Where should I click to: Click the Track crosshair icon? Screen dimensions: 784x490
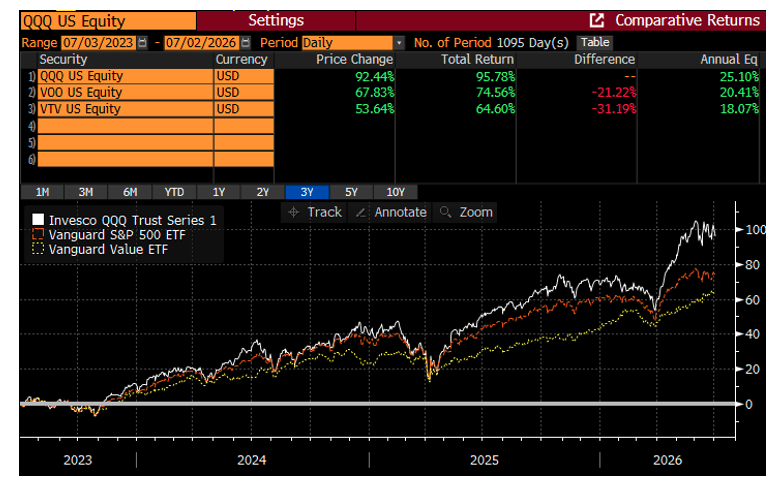294,212
